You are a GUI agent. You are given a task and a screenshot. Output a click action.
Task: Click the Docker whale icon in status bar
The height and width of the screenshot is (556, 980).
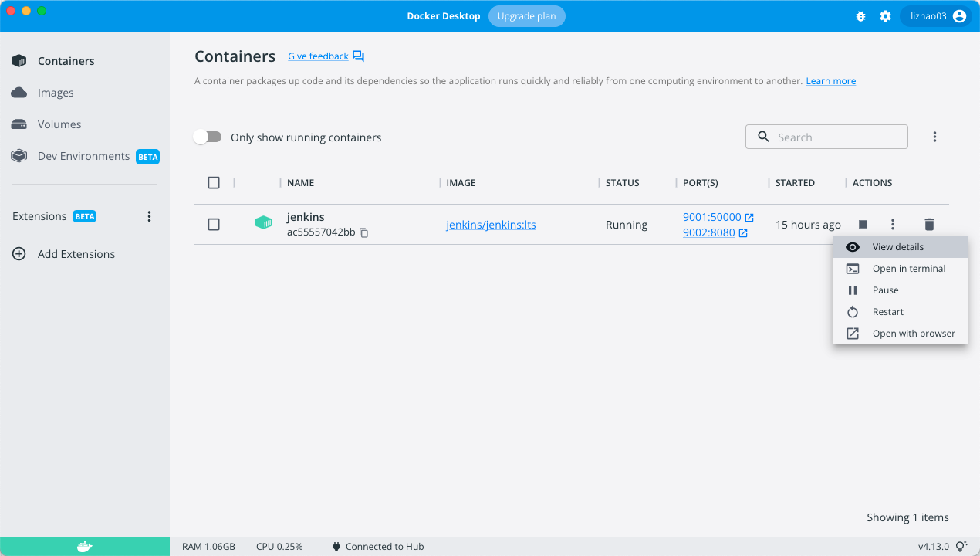click(x=85, y=547)
